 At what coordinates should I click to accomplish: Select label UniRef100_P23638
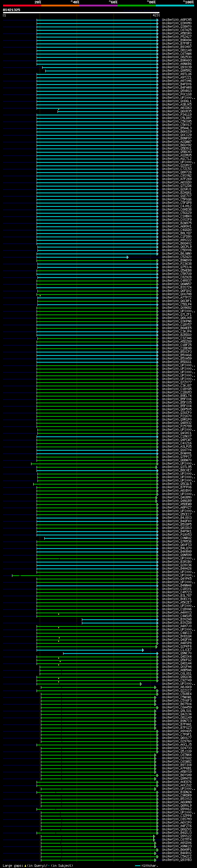coord(177,264)
